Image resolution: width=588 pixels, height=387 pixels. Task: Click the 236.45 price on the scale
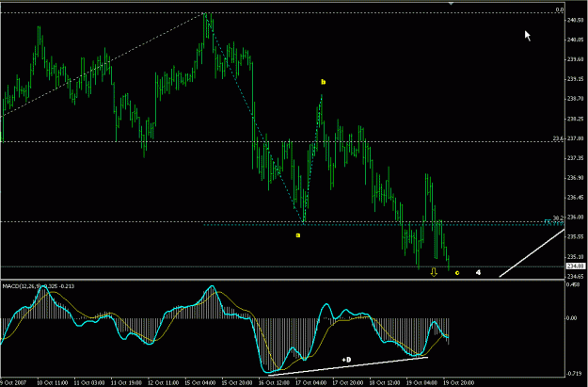pos(577,198)
